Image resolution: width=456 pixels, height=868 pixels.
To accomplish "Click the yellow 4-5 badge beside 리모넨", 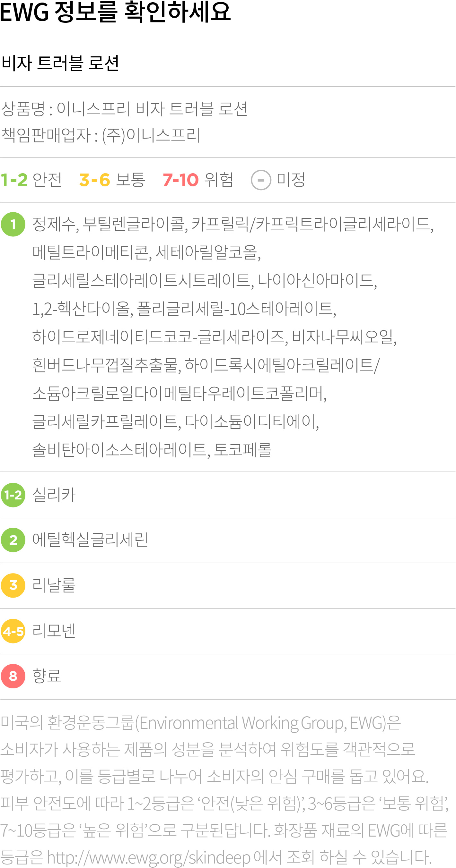I will pos(13,631).
